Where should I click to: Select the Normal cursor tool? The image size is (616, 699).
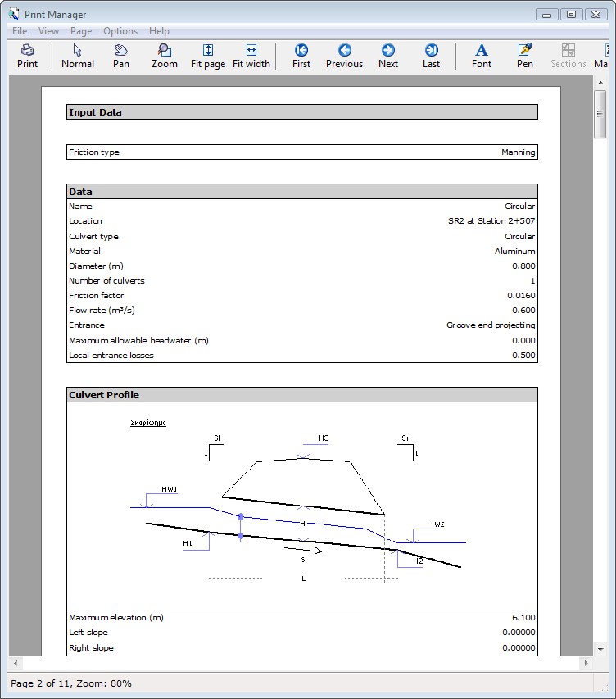[x=78, y=56]
